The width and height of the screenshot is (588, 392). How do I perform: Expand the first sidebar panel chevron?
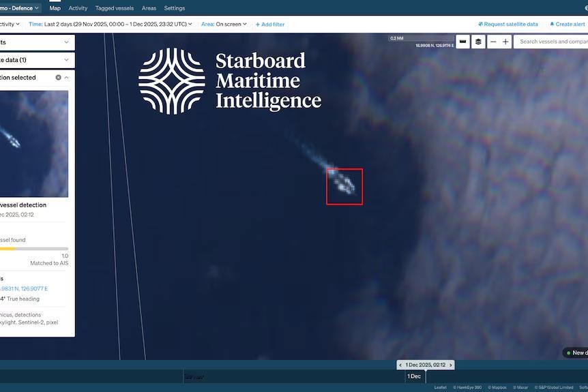click(x=66, y=42)
